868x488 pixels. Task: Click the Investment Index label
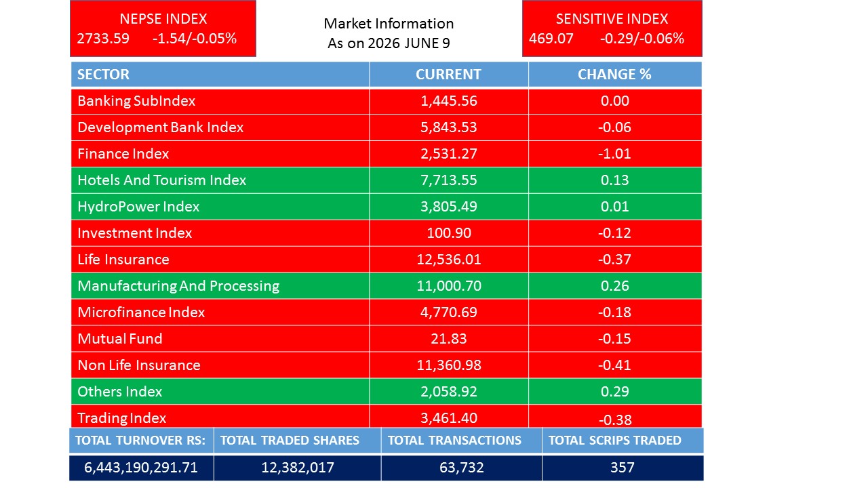[135, 233]
